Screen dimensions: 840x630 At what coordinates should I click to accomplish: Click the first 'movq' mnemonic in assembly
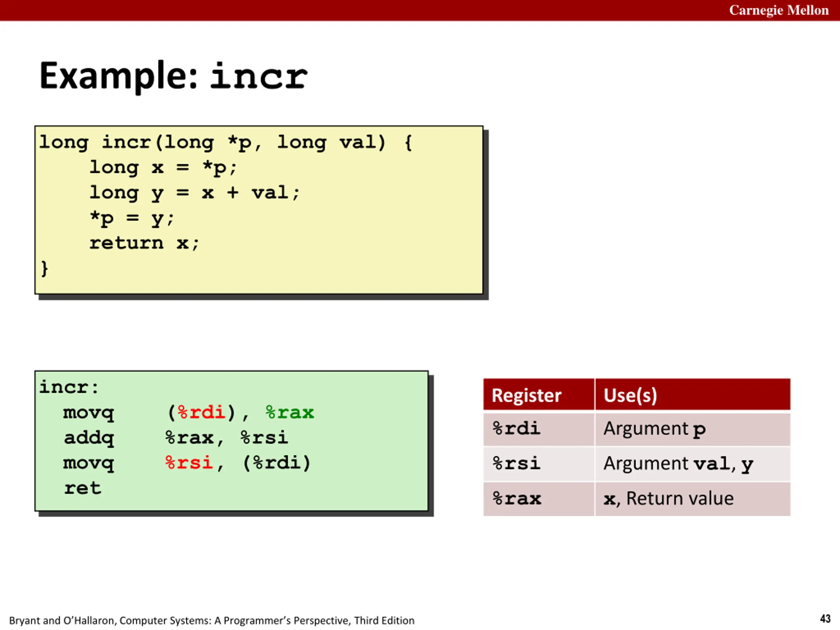pos(89,413)
